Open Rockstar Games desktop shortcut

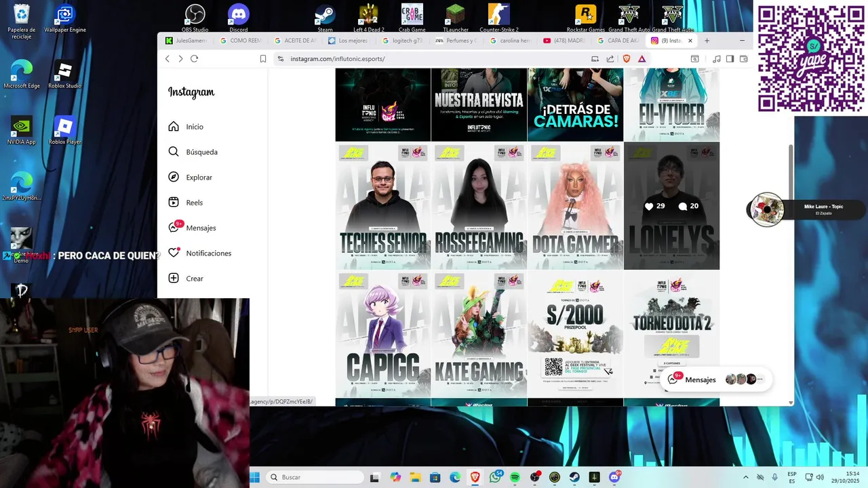tap(586, 18)
